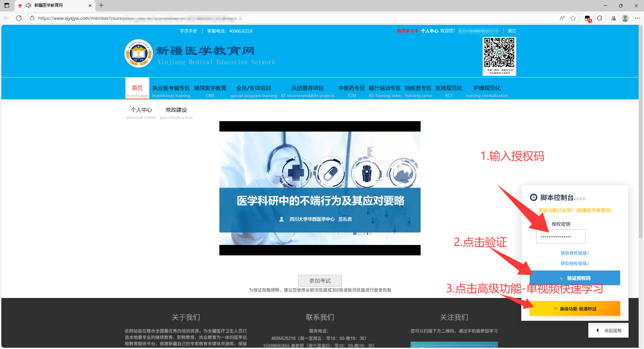This screenshot has width=644, height=349.
Task: Open the browser extensions puzzle icon
Action: point(599,18)
